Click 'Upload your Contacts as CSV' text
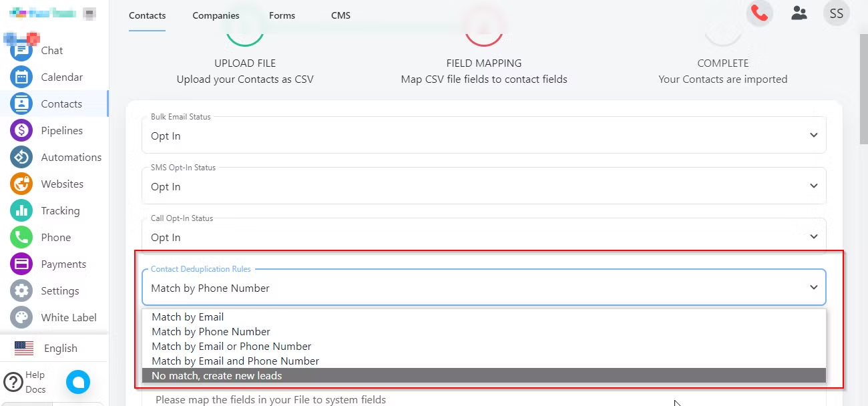 pyautogui.click(x=245, y=79)
